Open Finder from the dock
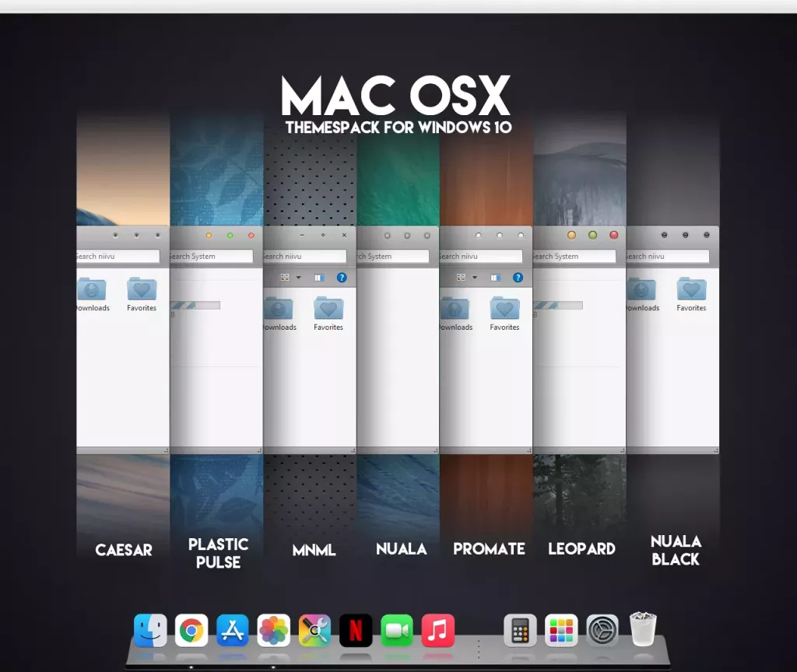797x672 pixels. pyautogui.click(x=150, y=630)
